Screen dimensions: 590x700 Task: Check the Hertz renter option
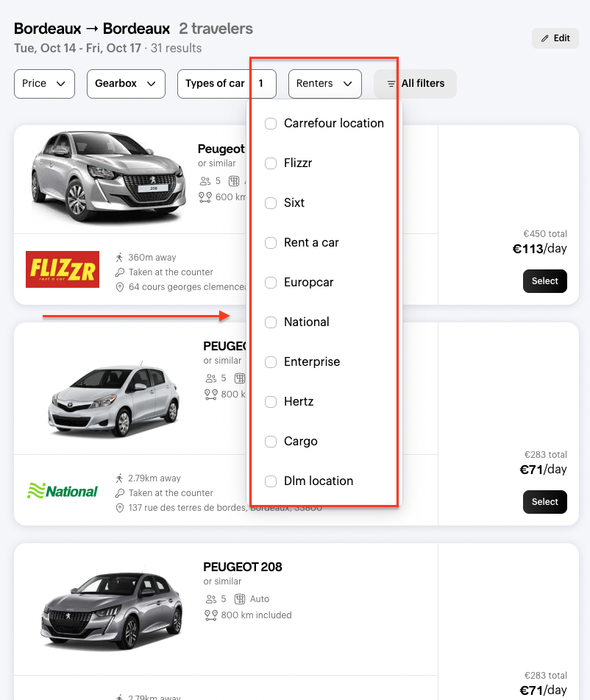click(x=271, y=402)
